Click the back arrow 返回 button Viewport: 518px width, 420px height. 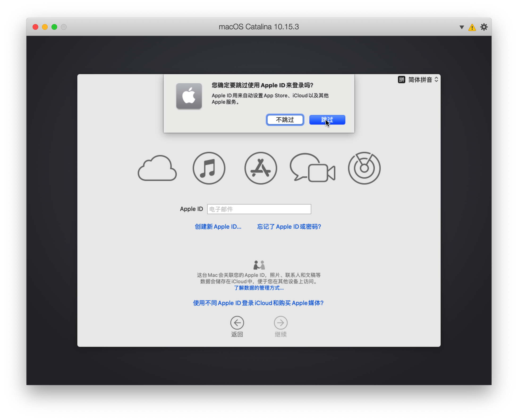[237, 326]
